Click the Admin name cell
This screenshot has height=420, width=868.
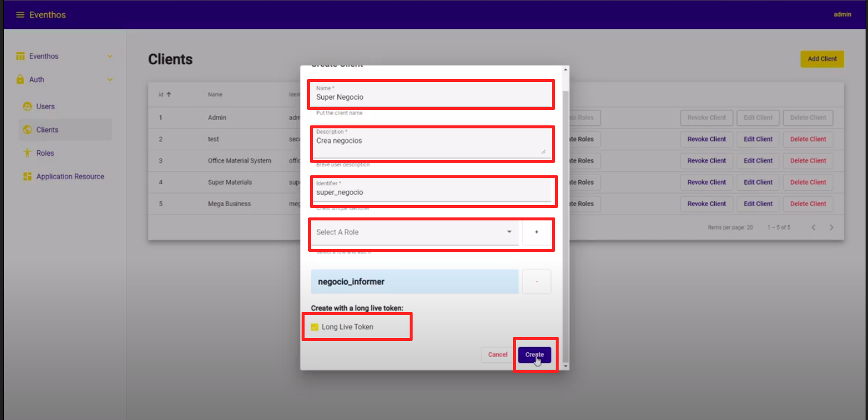click(x=217, y=118)
